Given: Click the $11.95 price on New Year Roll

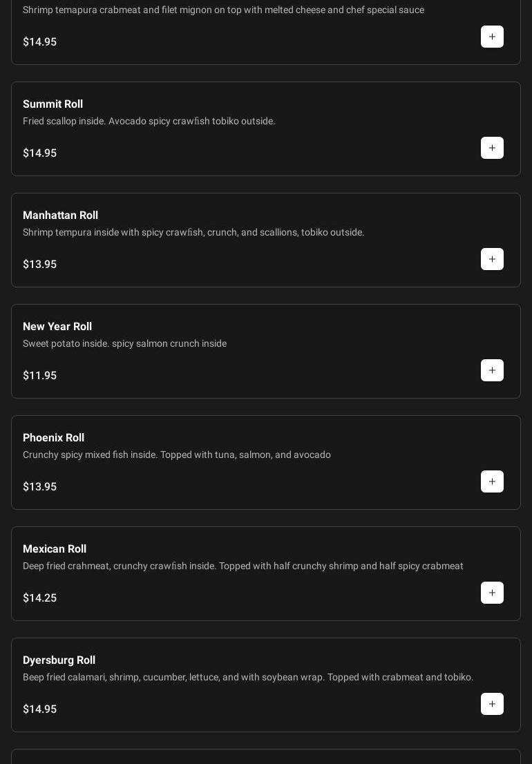Looking at the screenshot, I should 39,376.
